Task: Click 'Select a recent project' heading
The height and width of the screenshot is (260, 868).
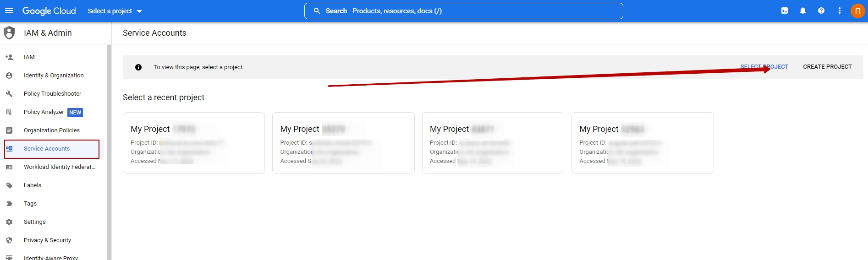Action: click(164, 97)
